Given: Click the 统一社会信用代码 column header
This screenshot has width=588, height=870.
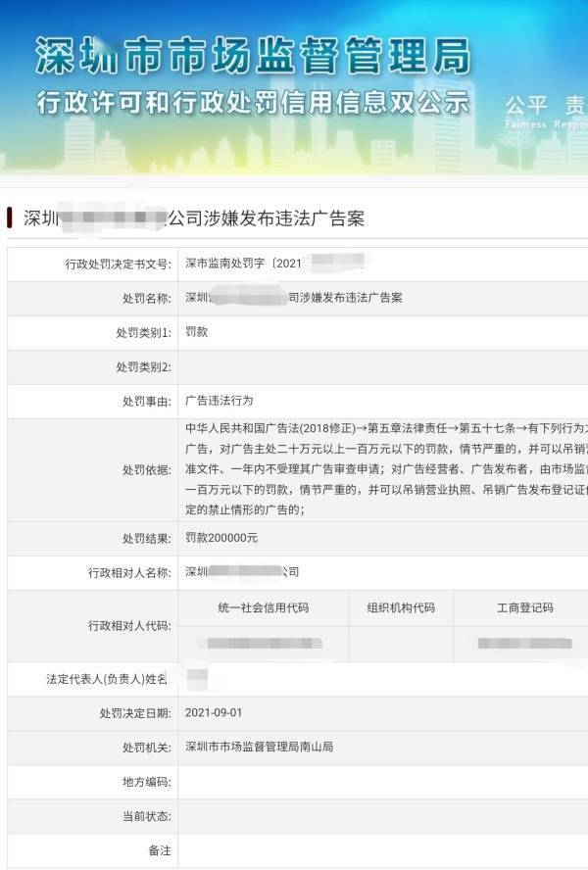Looking at the screenshot, I should (263, 607).
